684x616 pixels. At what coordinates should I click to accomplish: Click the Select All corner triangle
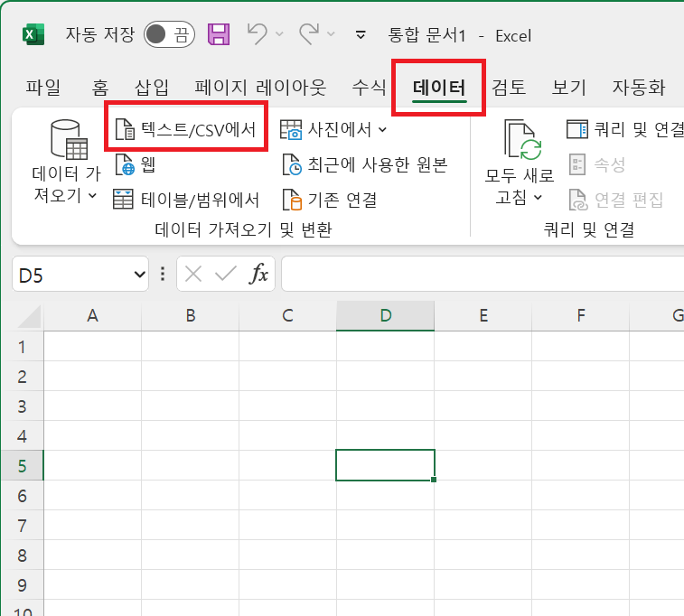29,316
